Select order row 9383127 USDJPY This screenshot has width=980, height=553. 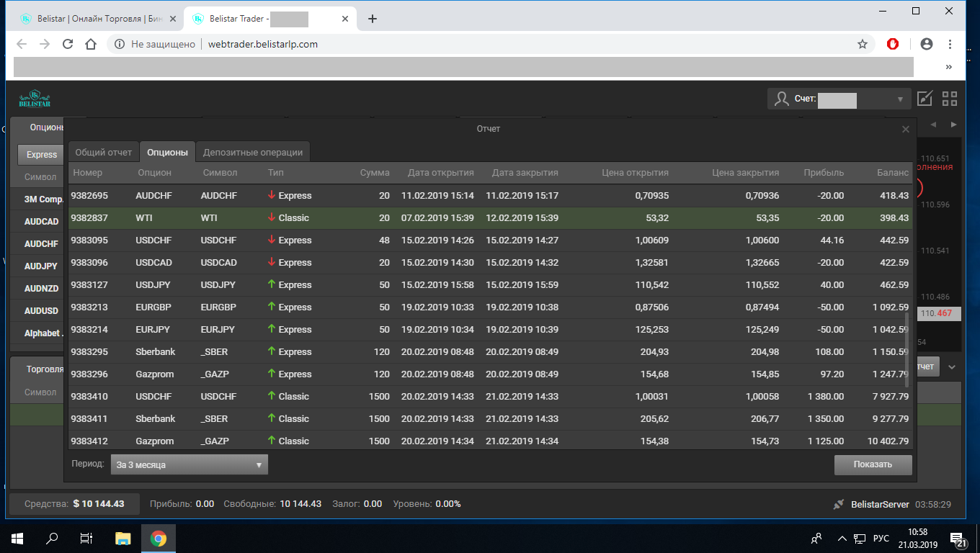(x=490, y=285)
